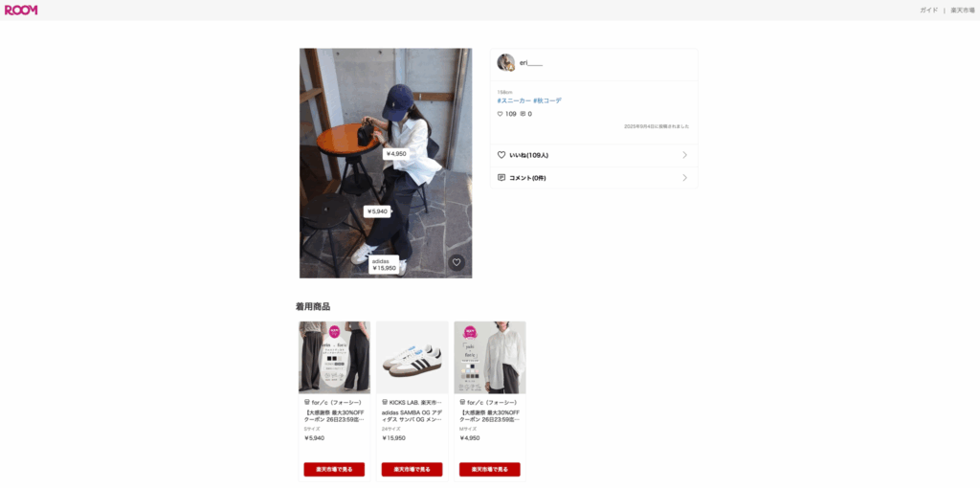The image size is (980, 488).
Task: Click the heart icon beside 109 count
Action: coord(500,114)
